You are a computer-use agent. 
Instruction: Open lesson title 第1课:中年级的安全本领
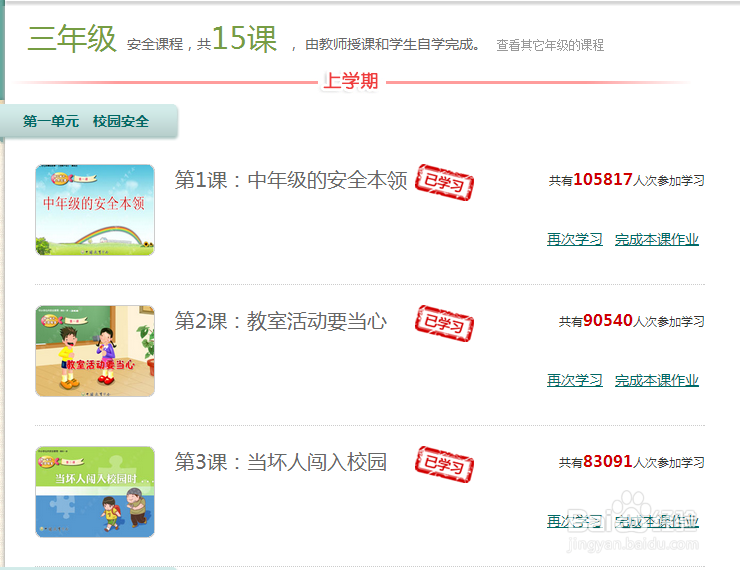click(x=291, y=180)
